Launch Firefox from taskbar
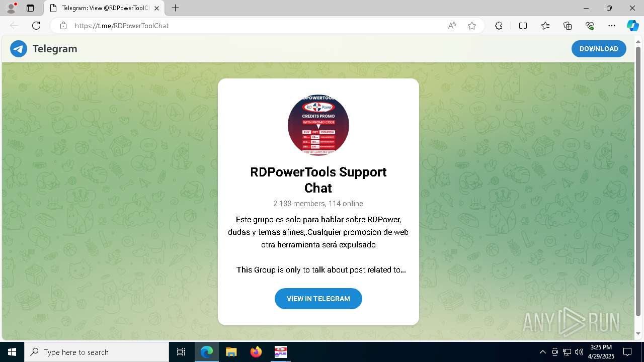644x362 pixels. point(256,352)
